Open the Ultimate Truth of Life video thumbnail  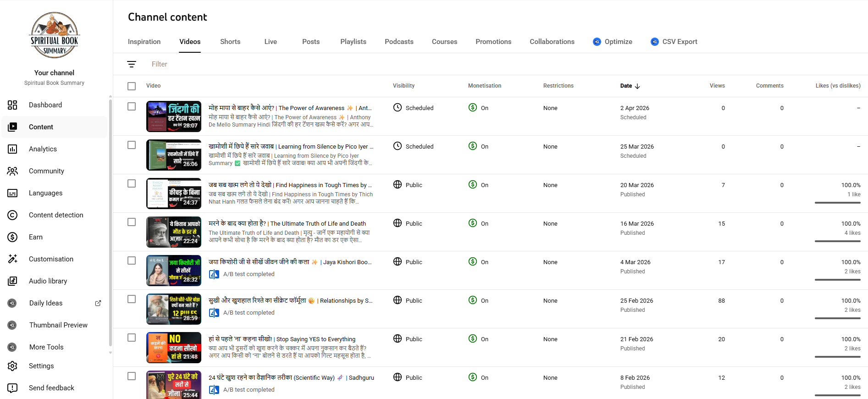point(174,232)
